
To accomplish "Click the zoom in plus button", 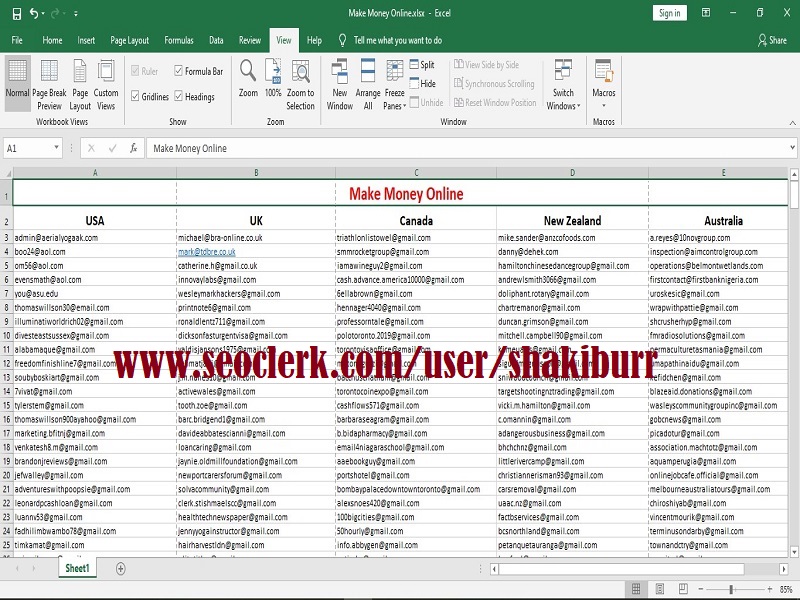I will coord(770,589).
